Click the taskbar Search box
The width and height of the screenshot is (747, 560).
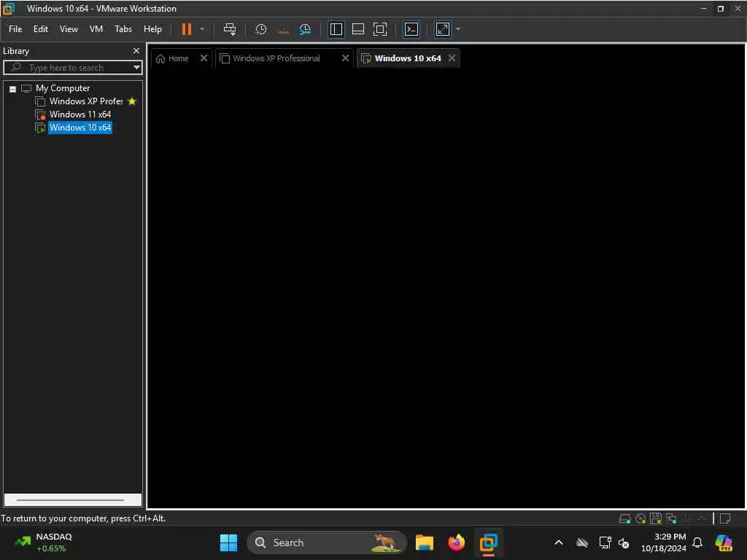[x=327, y=542]
